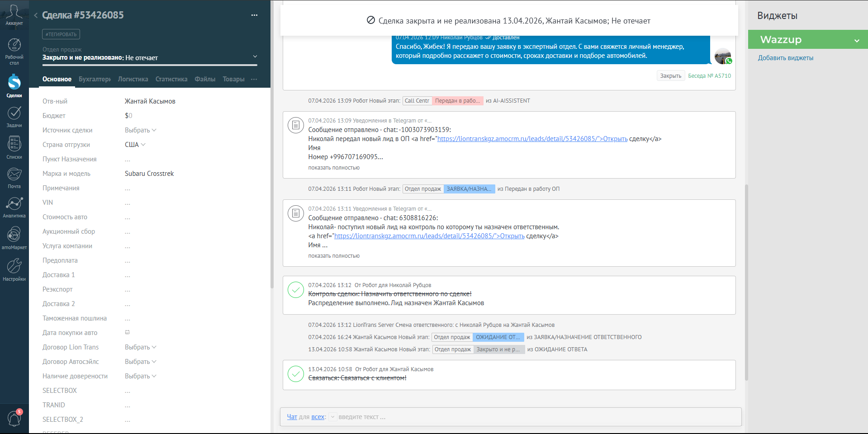The height and width of the screenshot is (434, 868).
Task: Click Стоимость авто field value
Action: click(128, 217)
